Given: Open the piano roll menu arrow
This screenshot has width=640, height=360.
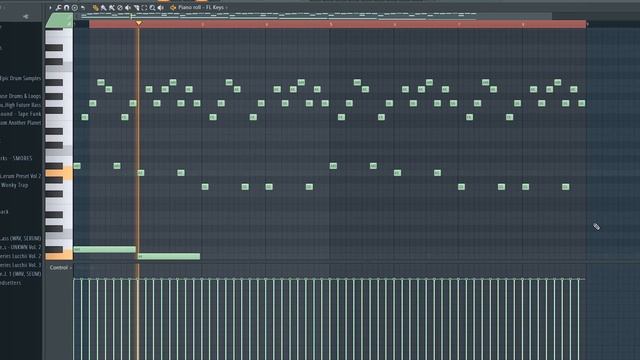Looking at the screenshot, I should click(50, 7).
